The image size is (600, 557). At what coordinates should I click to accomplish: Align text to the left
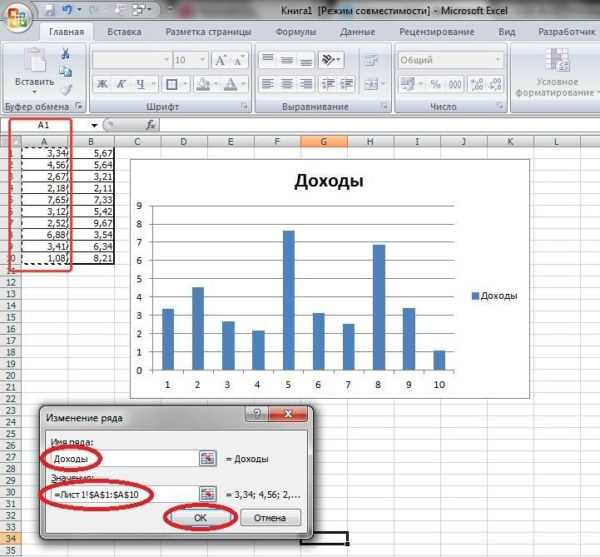(x=268, y=84)
